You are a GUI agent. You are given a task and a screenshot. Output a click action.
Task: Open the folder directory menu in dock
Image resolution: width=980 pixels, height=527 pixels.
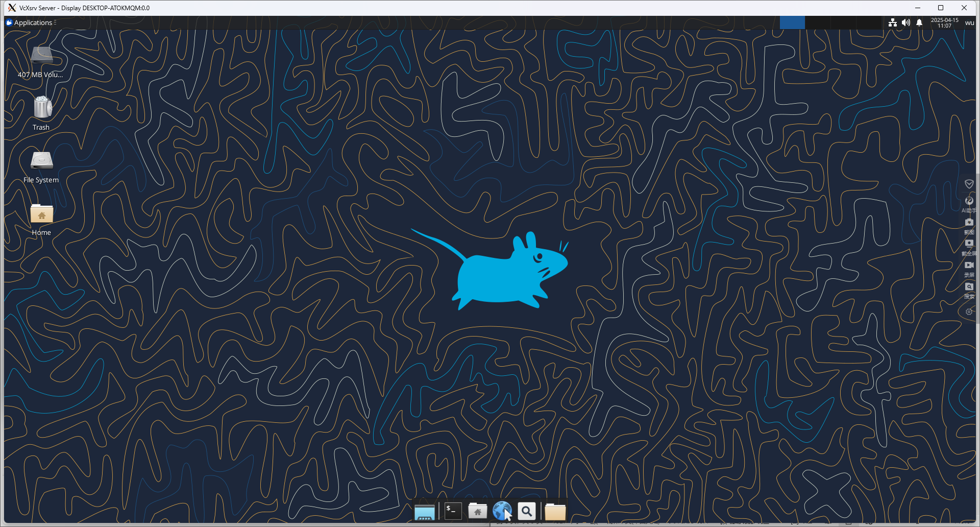point(555,511)
